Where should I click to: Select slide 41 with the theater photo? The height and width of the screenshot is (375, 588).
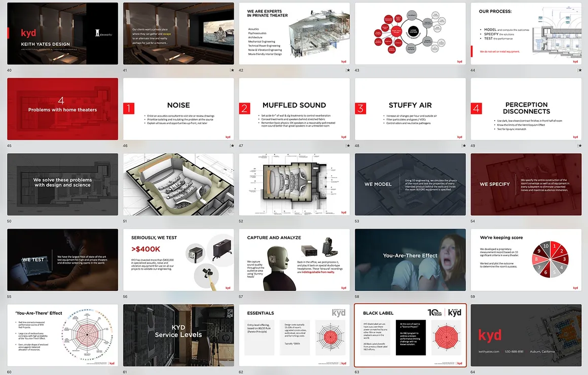point(178,34)
